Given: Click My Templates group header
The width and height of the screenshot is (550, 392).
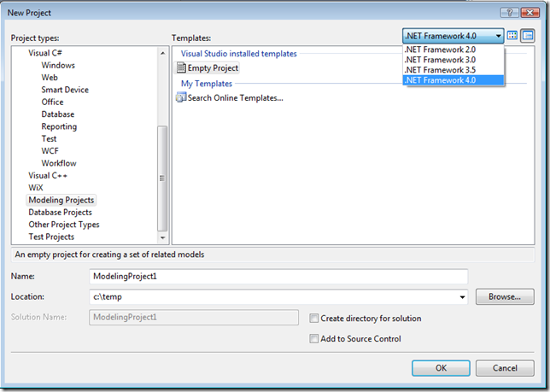Looking at the screenshot, I should (207, 84).
